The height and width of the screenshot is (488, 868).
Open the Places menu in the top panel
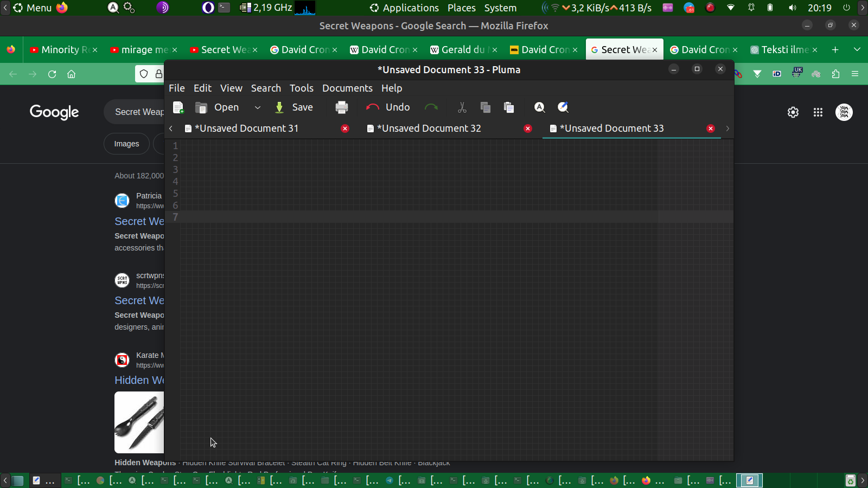(462, 8)
